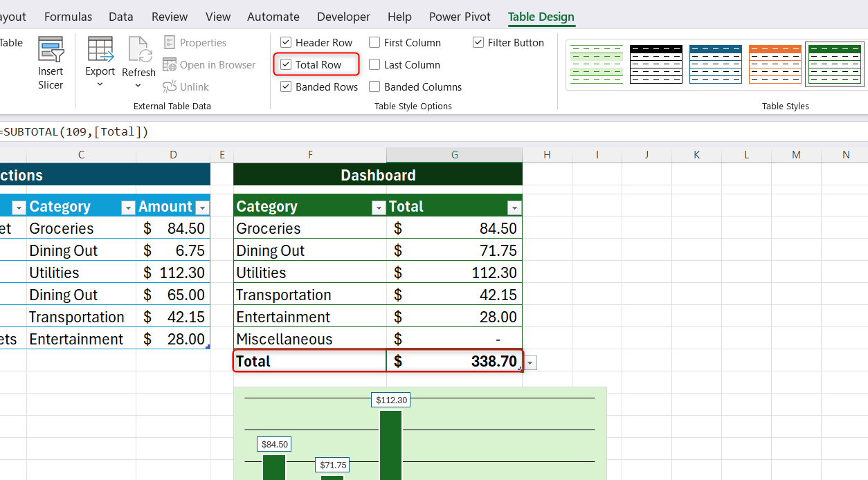The image size is (868, 480).
Task: Click the SUBTOTAL formula in formula bar
Action: click(x=74, y=131)
